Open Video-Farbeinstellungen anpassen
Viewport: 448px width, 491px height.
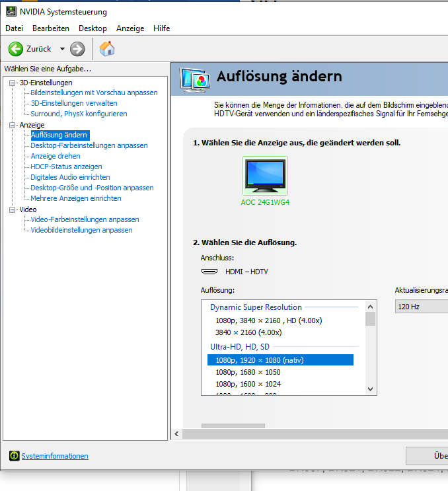[x=85, y=219]
